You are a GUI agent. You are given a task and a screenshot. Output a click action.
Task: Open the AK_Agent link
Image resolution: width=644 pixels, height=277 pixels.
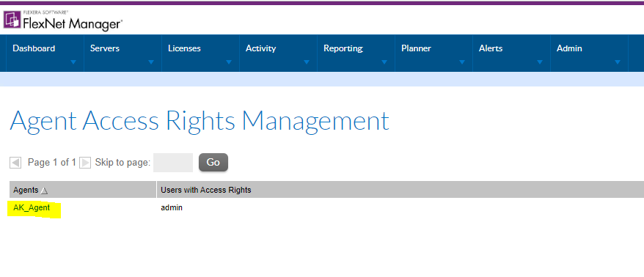coord(32,207)
